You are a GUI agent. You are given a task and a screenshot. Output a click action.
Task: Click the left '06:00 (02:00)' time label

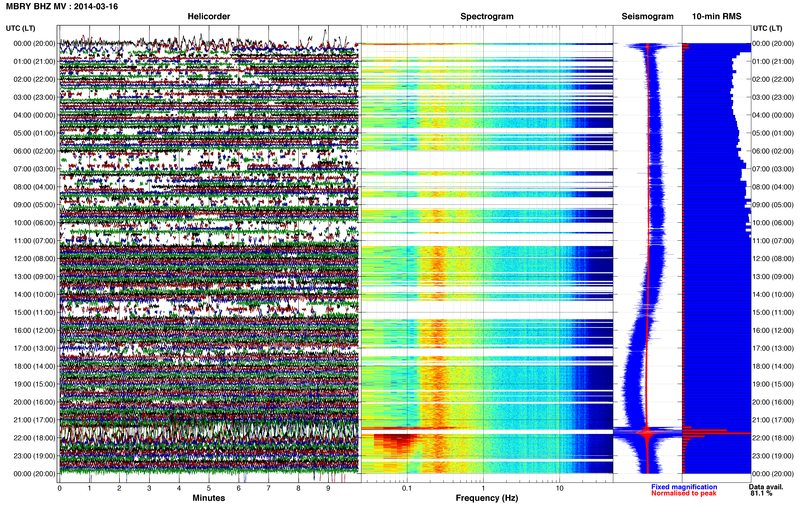pyautogui.click(x=34, y=151)
